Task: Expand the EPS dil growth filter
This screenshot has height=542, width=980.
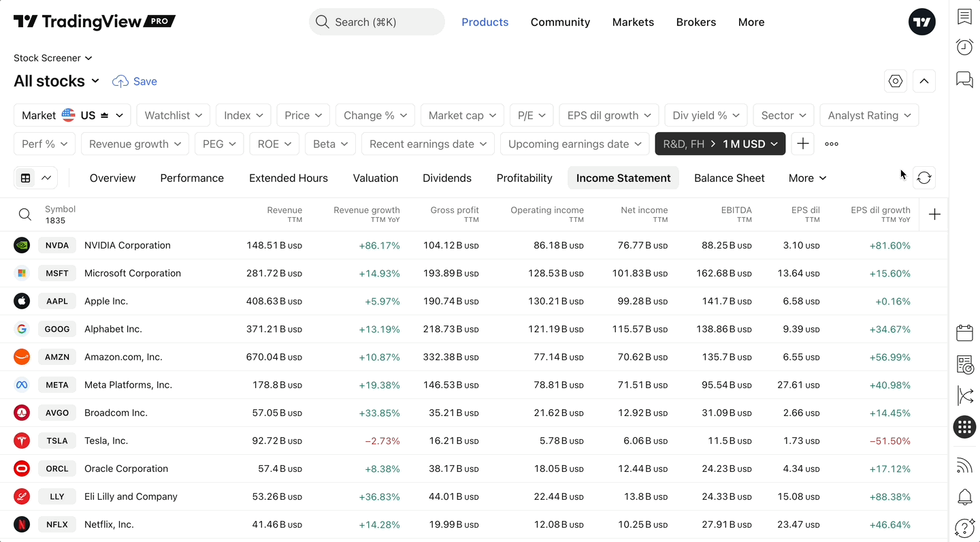Action: pos(609,115)
